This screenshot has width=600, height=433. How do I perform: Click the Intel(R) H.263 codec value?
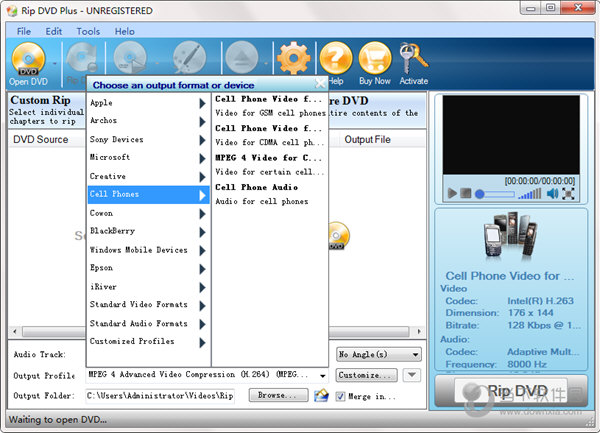coord(540,301)
